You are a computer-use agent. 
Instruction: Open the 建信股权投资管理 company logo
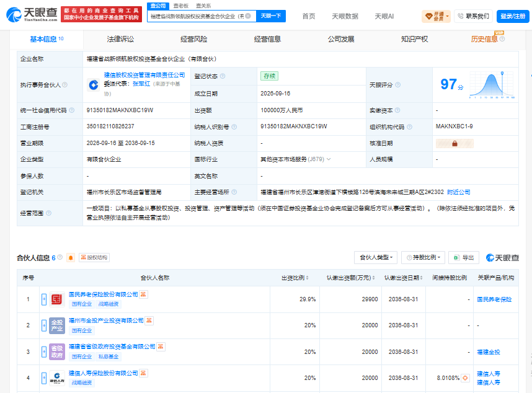click(x=93, y=85)
